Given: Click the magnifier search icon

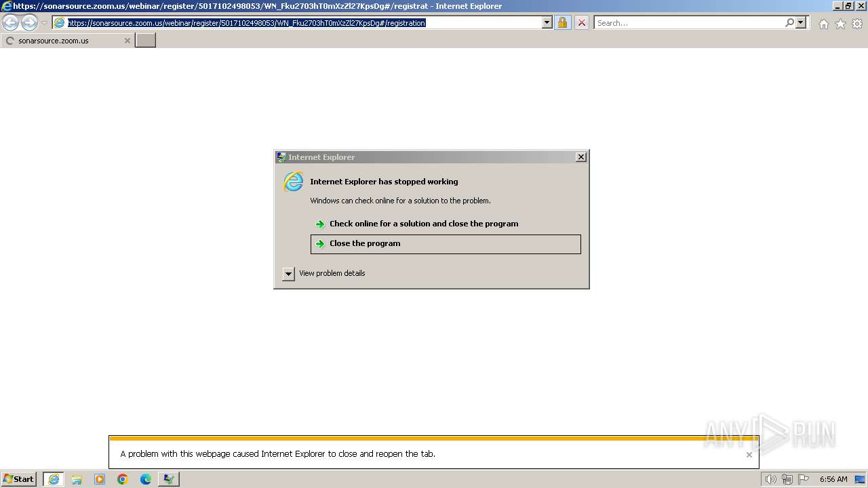Looking at the screenshot, I should [x=789, y=22].
